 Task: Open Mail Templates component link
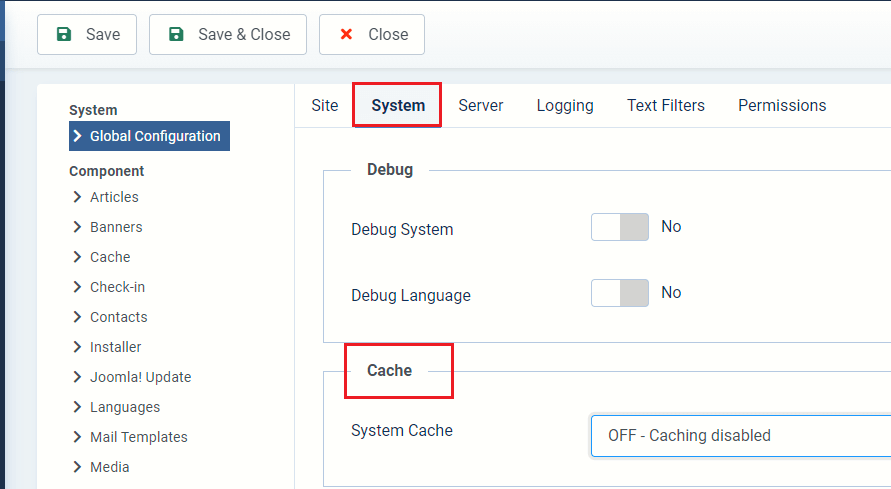pos(138,437)
